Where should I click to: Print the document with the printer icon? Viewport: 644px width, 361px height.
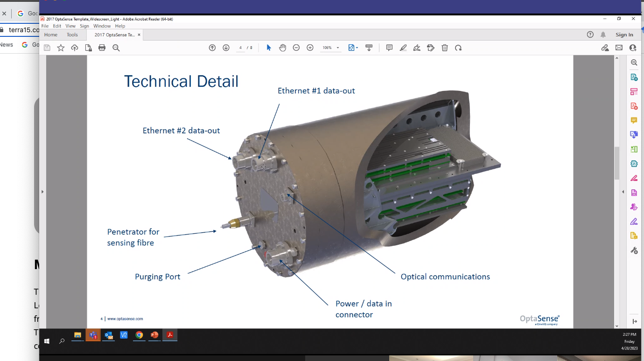102,48
